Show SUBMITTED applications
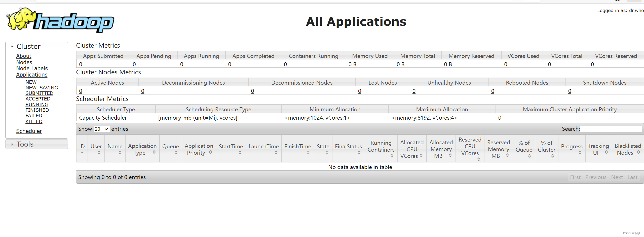Image resolution: width=644 pixels, height=237 pixels. [39, 93]
